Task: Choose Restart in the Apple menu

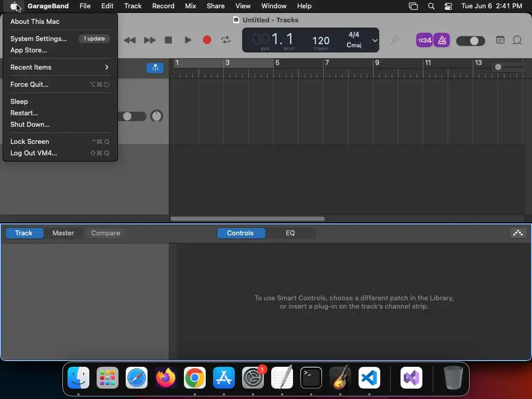Action: [60, 113]
